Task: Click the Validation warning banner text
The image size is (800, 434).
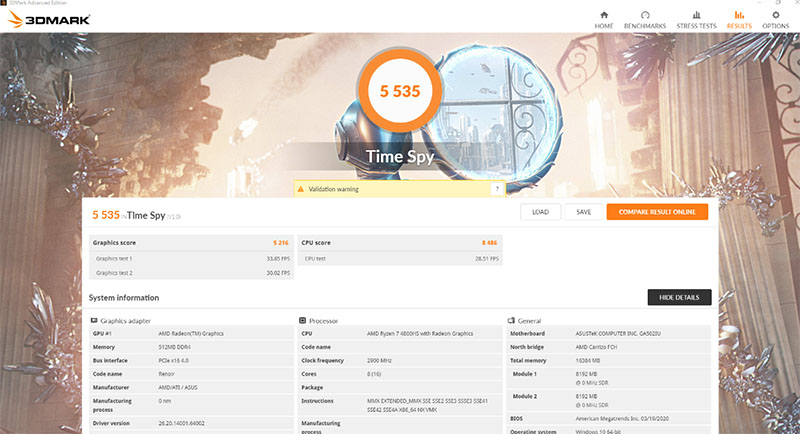Action: (x=334, y=189)
